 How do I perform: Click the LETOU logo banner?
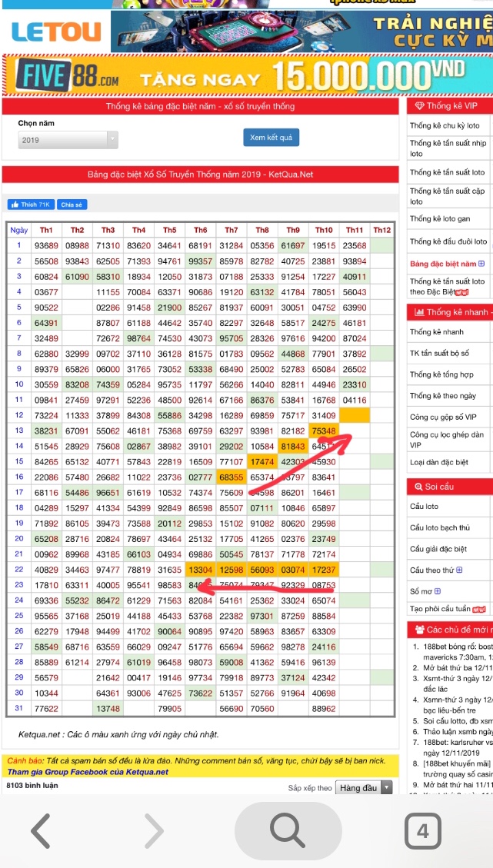pyautogui.click(x=56, y=32)
